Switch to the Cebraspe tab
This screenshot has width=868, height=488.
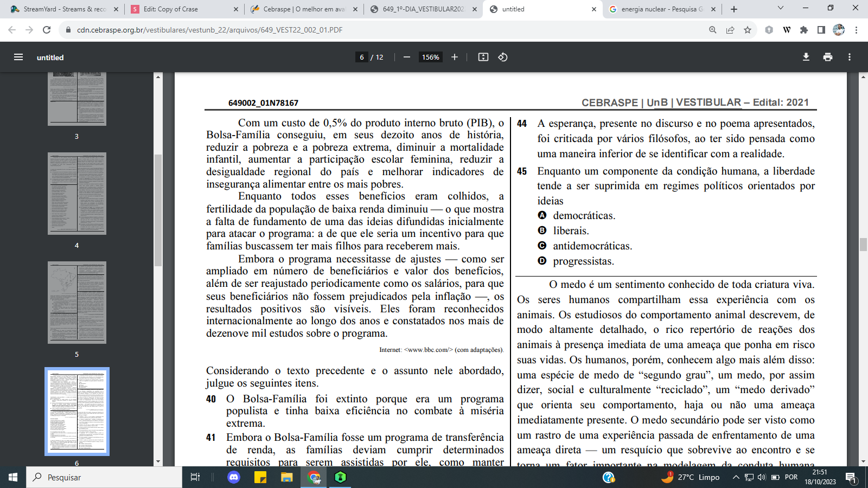[304, 9]
